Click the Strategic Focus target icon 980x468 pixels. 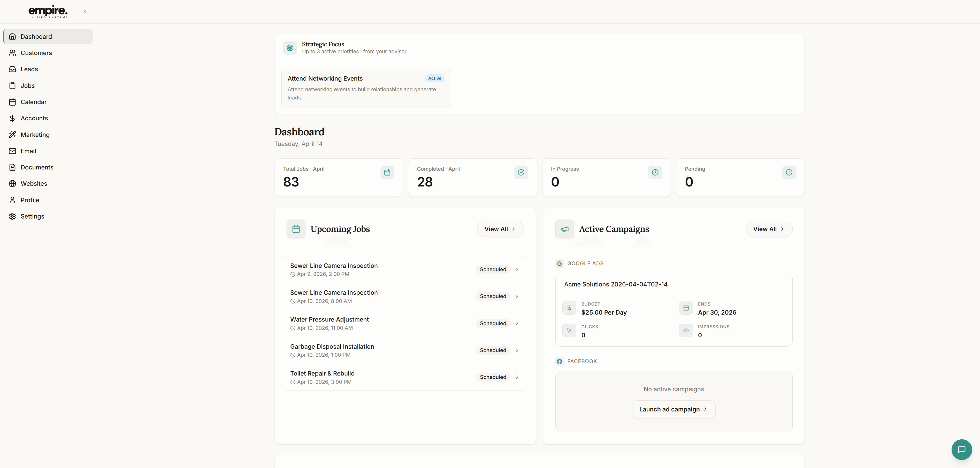290,48
